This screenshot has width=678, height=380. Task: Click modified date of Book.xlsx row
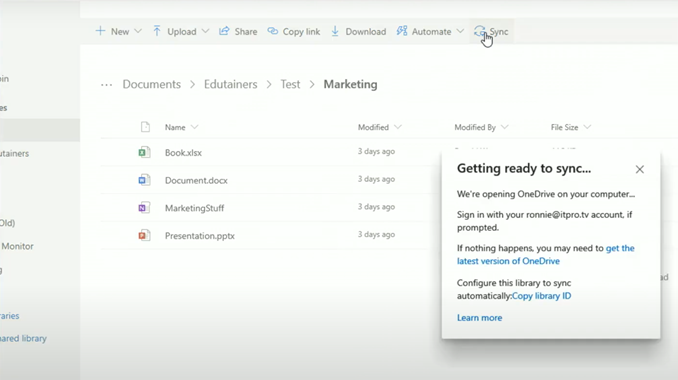click(376, 151)
